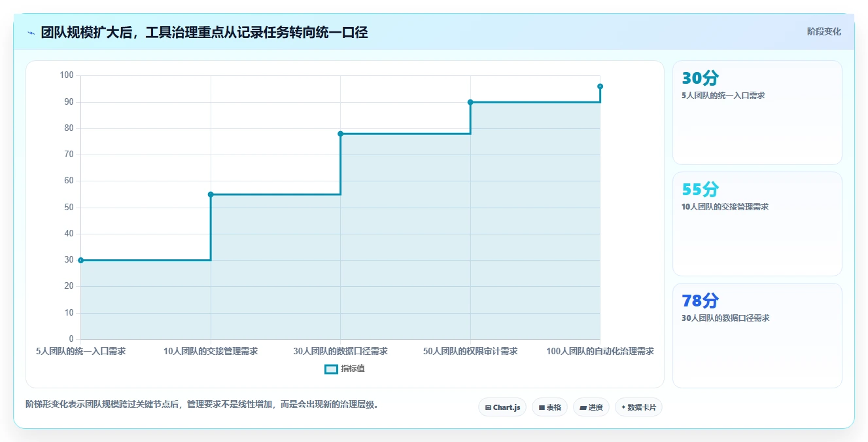
Task: Open the 78分 data card
Action: click(x=757, y=335)
